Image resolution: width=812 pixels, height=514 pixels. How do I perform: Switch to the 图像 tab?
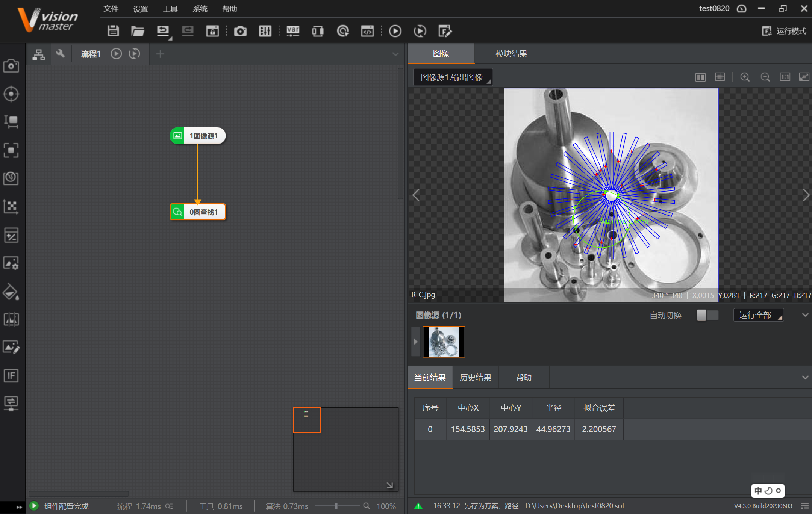point(441,54)
